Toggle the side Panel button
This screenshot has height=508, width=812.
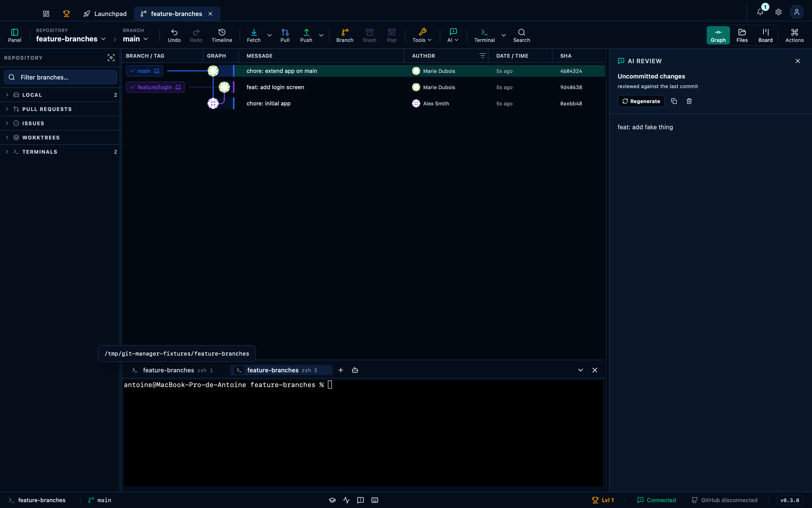15,35
